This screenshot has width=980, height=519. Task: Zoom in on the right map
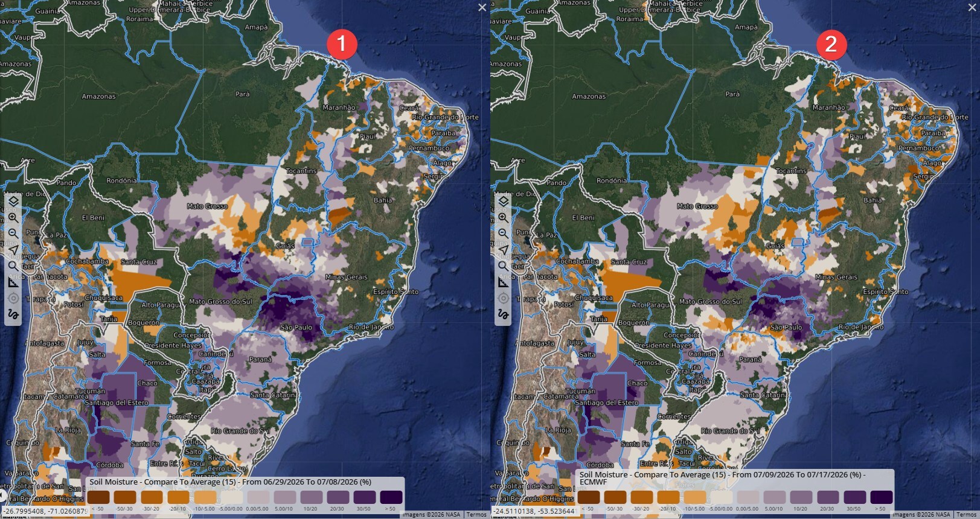[503, 217]
